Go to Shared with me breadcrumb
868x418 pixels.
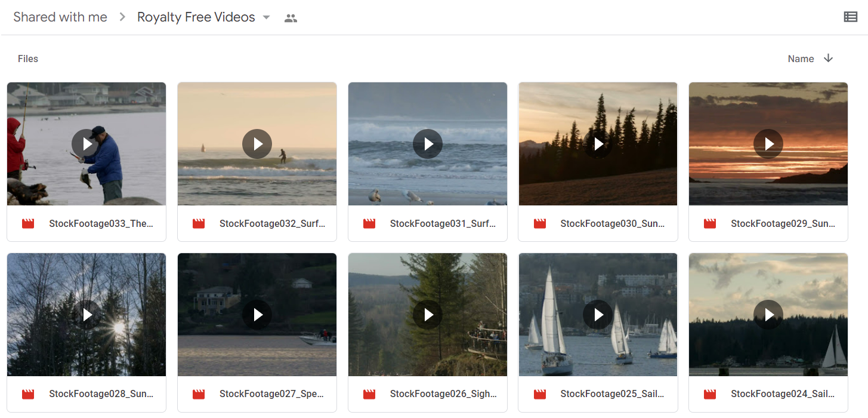tap(60, 17)
